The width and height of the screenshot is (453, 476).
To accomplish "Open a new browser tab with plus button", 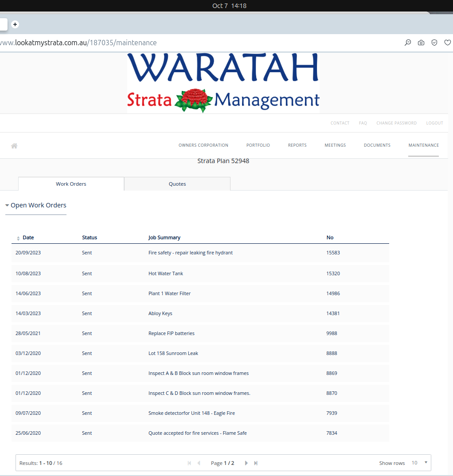I will (x=15, y=24).
